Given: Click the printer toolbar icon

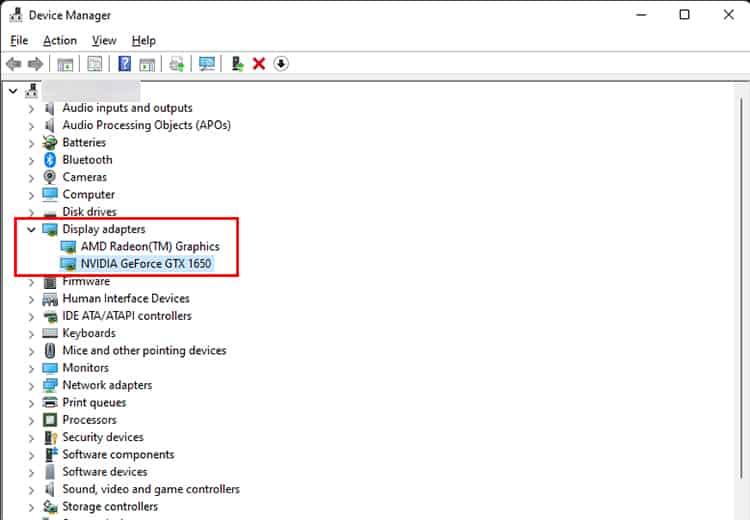Looking at the screenshot, I should (x=176, y=64).
